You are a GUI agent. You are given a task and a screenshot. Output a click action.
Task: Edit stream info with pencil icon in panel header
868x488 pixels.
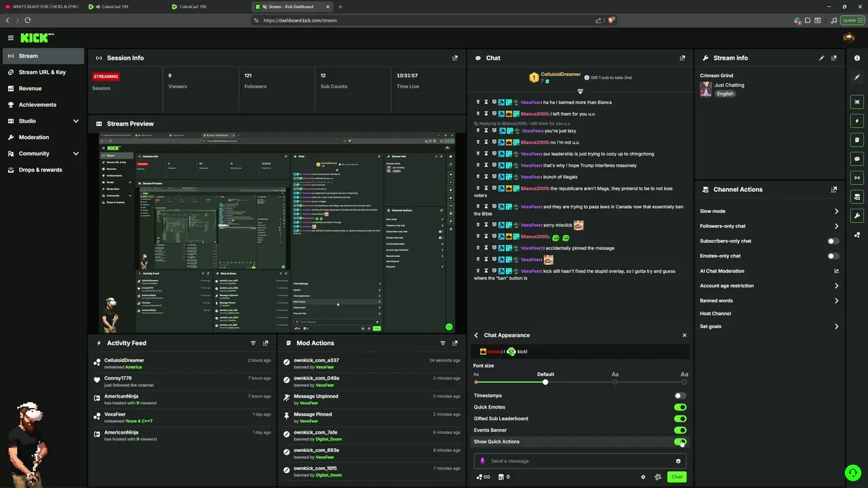(x=822, y=58)
